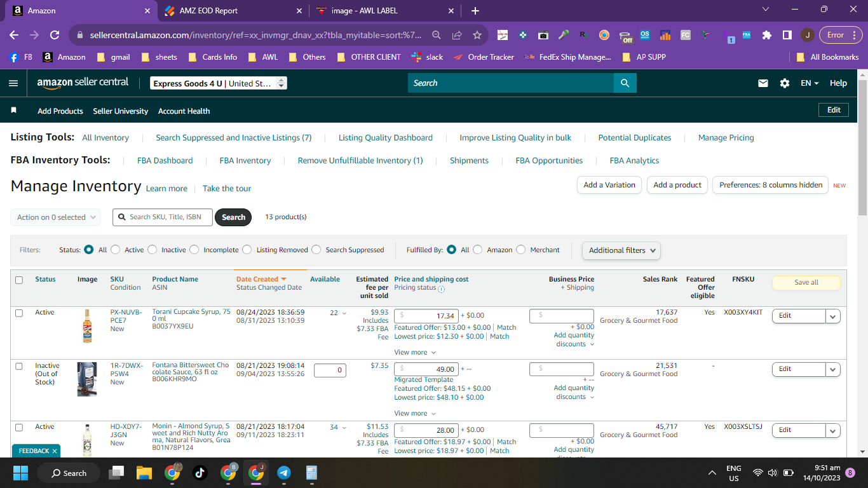Go to FBA Dashboard

(x=165, y=161)
